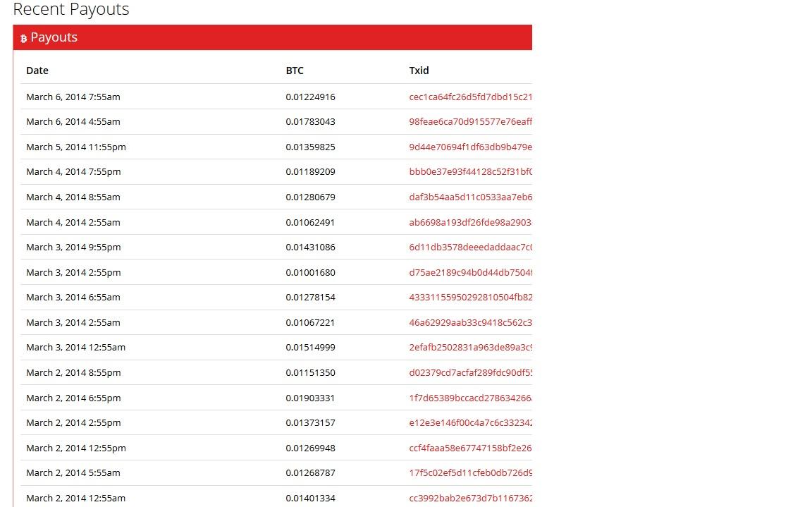Click the BTC column header
This screenshot has height=507, width=812.
(295, 71)
